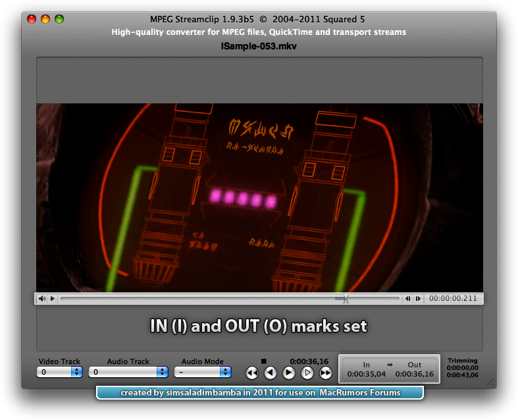Open the Audio Track dropdown
Image resolution: width=518 pixels, height=420 pixels.
128,372
